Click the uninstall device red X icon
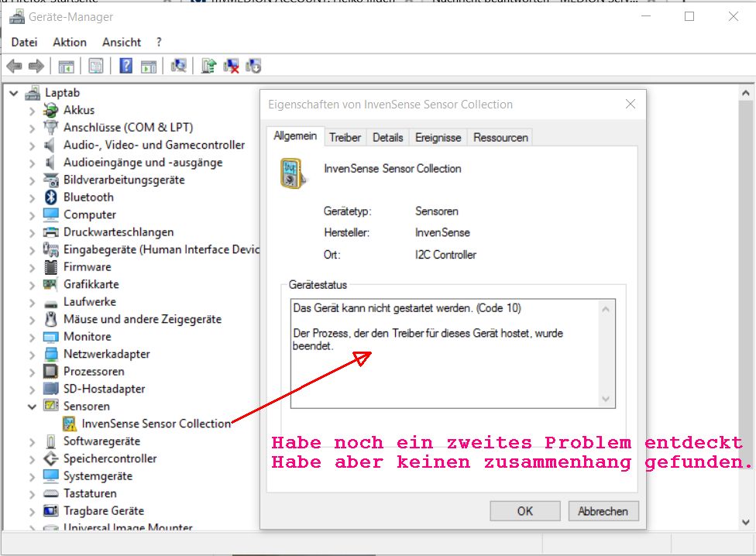 coord(231,67)
